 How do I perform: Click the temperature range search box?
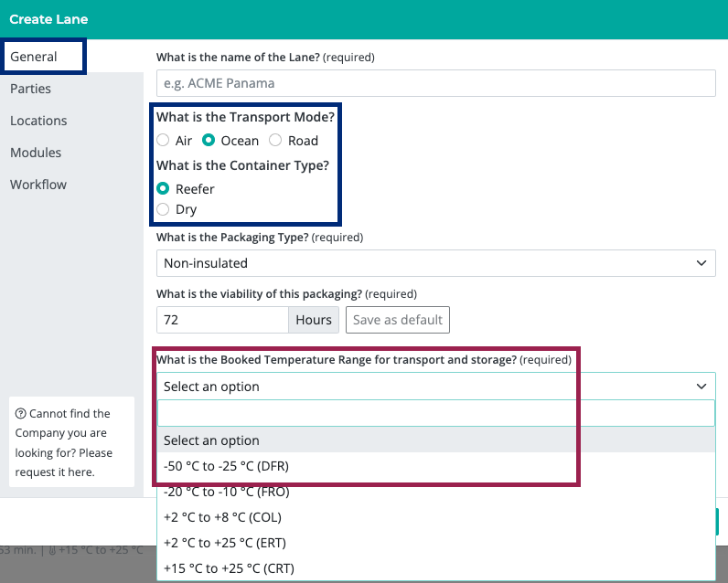(436, 413)
